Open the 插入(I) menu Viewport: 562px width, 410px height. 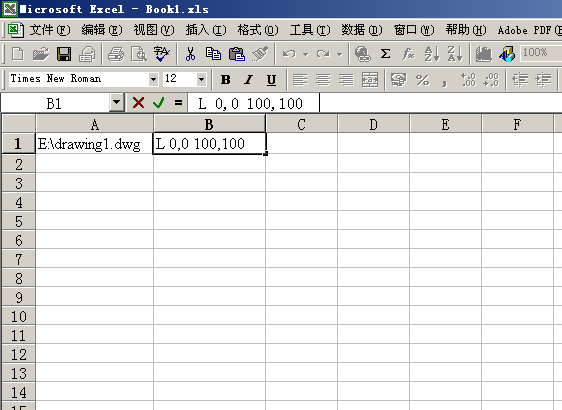pos(206,30)
